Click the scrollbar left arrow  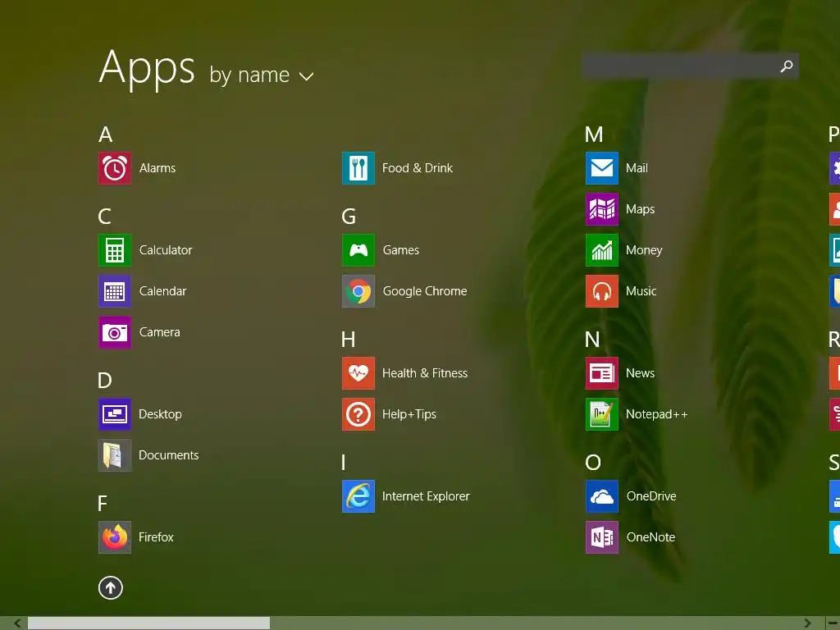pyautogui.click(x=17, y=623)
